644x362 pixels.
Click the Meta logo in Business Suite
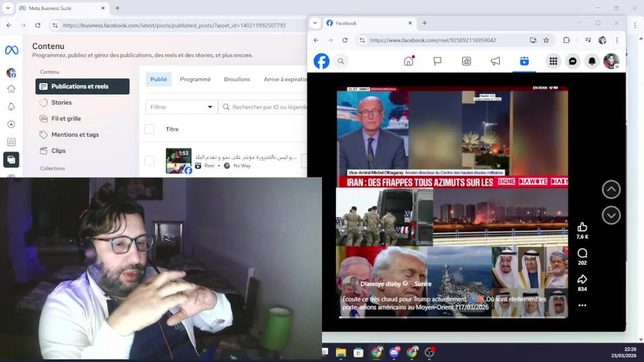[x=12, y=50]
